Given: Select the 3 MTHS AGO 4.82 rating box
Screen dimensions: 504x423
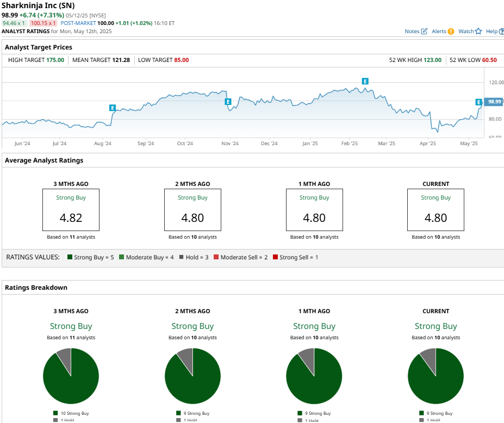Looking at the screenshot, I should click(71, 210).
